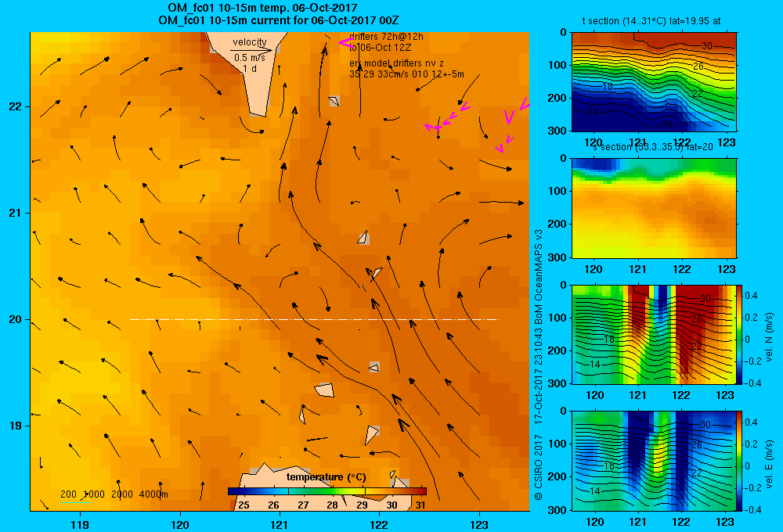Click the title "OM_fc01 10-15m temp. 06-Oct-2017"
Screen dimensions: 783x532
click(262, 8)
